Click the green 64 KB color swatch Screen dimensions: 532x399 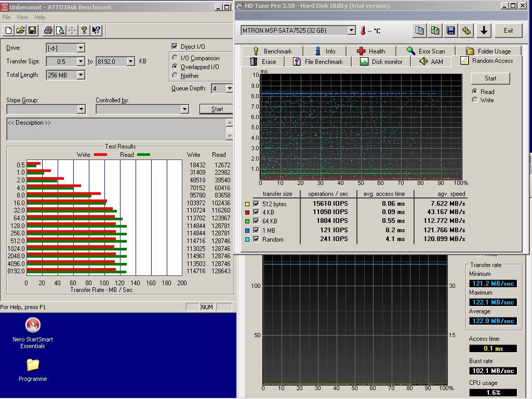[x=247, y=221]
